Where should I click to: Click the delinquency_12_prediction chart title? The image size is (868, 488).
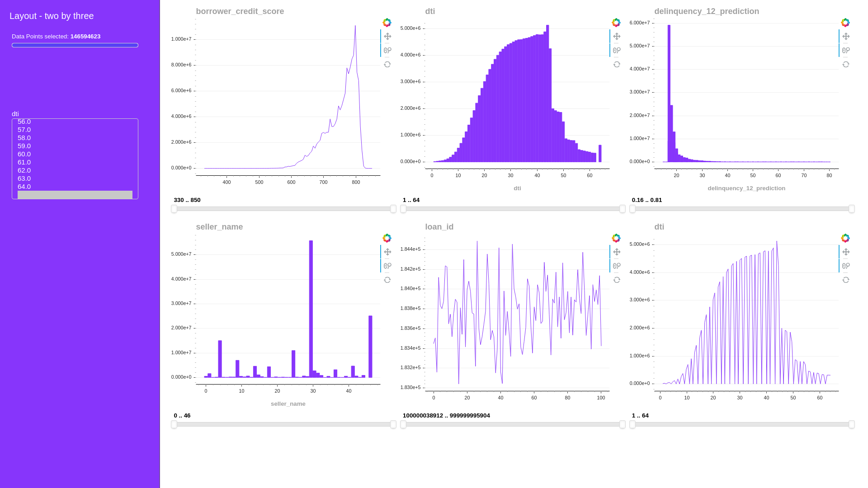[707, 11]
